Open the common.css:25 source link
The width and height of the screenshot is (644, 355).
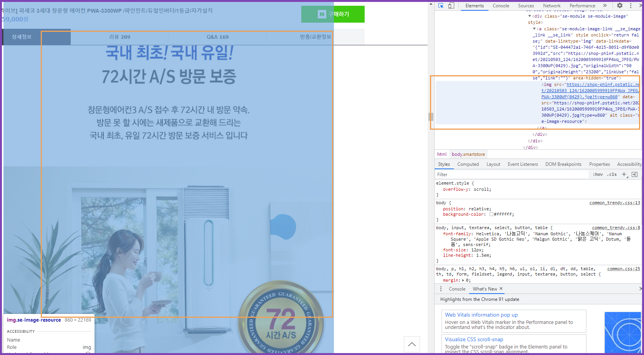point(624,269)
